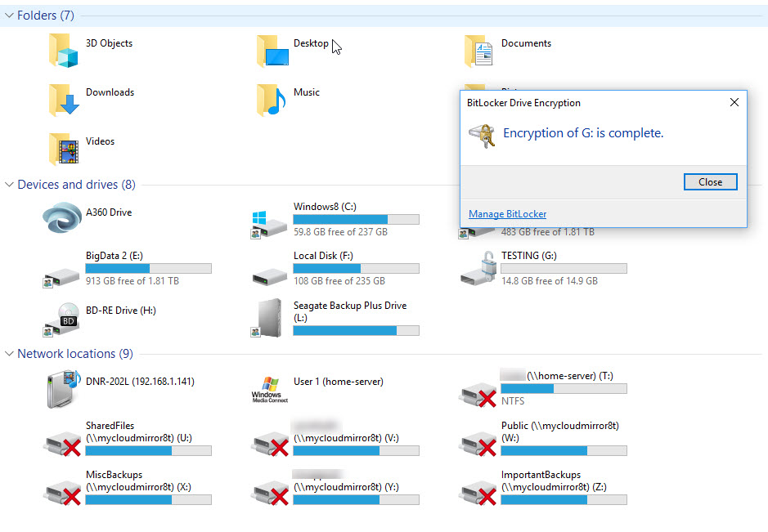
Task: Select the '3D Objects' folder label
Action: click(x=110, y=43)
